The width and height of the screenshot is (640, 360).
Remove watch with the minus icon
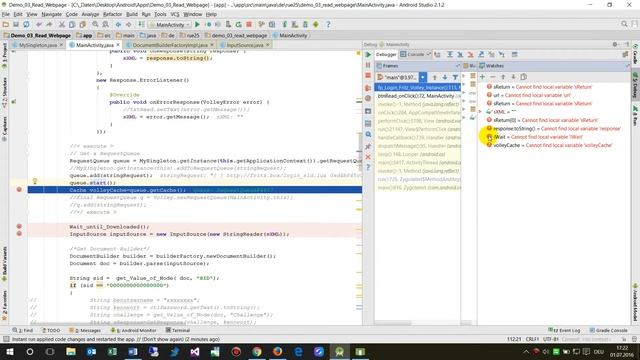[x=493, y=77]
